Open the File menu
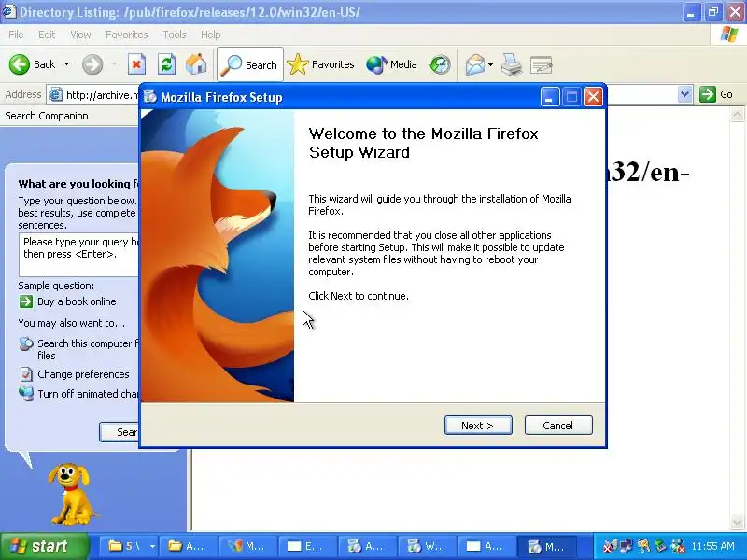Viewport: 747px width, 560px height. 16,35
